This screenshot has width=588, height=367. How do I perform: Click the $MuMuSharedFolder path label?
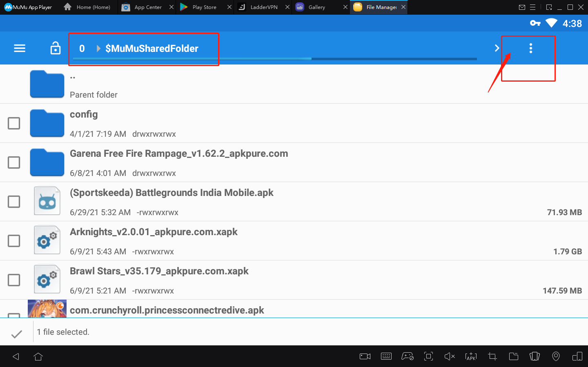pyautogui.click(x=152, y=48)
